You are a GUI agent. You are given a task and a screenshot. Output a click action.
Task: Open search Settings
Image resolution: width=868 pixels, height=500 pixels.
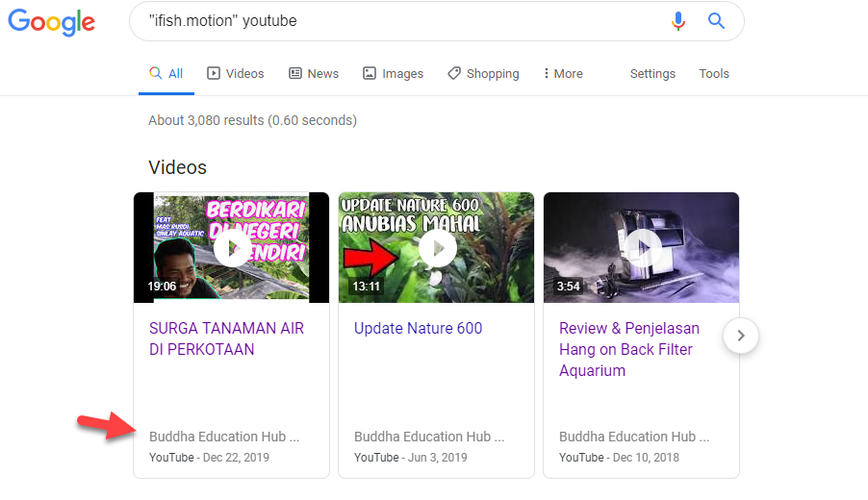point(652,74)
